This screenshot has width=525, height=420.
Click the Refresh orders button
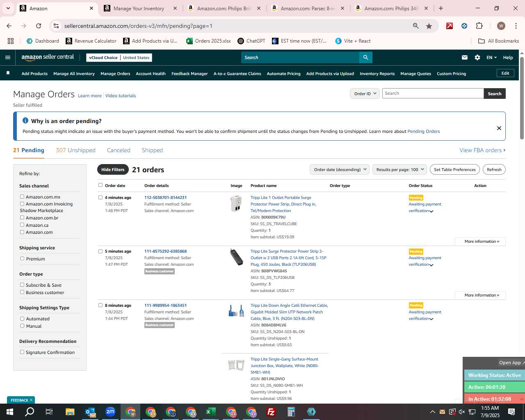(494, 169)
